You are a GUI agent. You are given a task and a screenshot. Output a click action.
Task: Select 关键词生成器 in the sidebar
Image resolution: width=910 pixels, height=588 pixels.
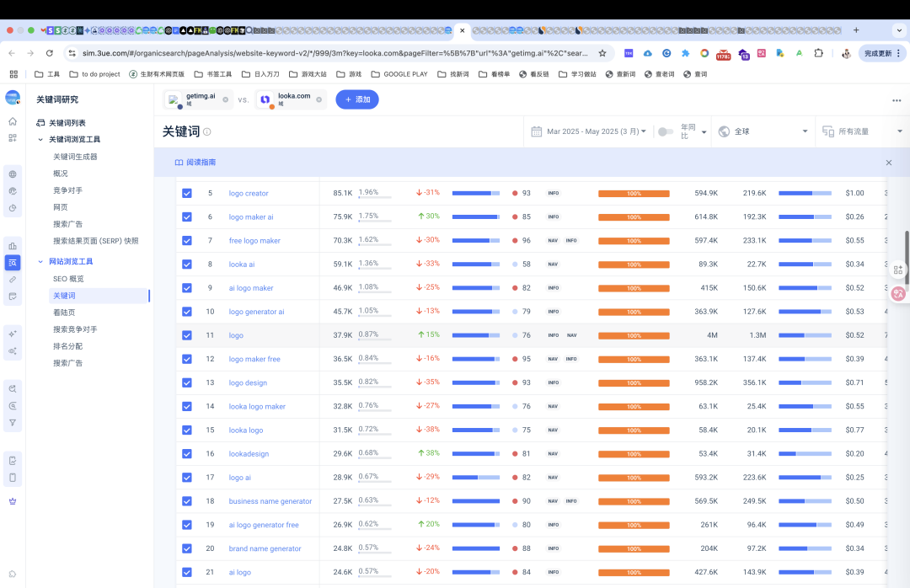[75, 157]
